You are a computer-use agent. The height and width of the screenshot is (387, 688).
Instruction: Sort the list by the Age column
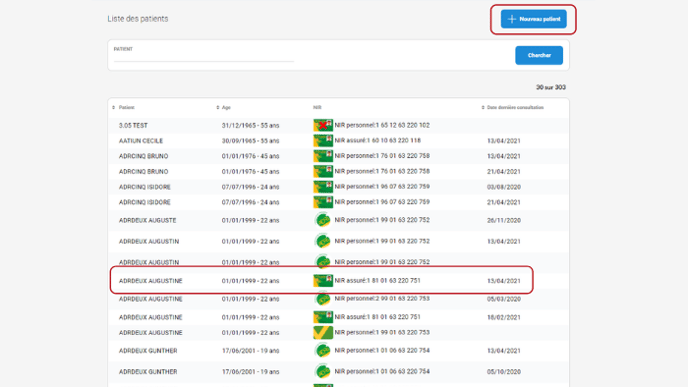tap(223, 108)
